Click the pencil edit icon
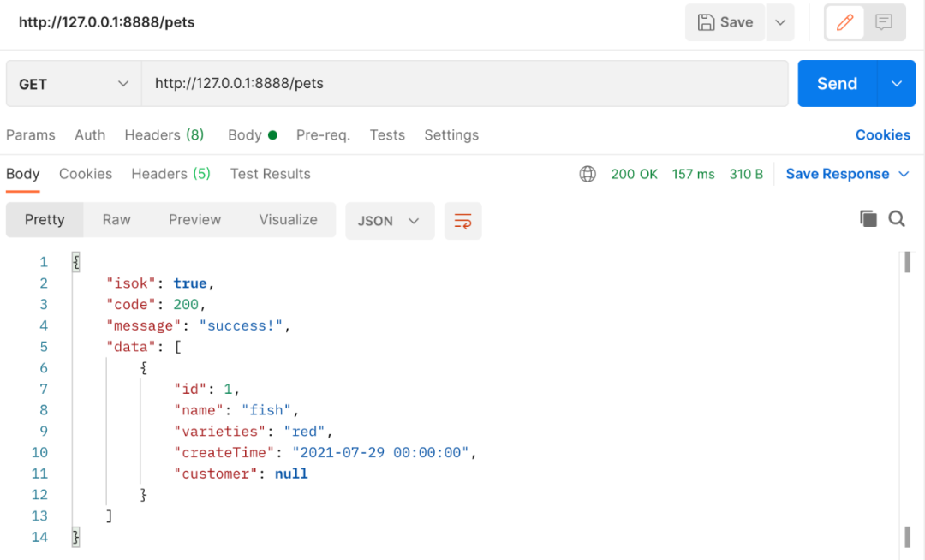Image resolution: width=925 pixels, height=560 pixels. pyautogui.click(x=845, y=22)
